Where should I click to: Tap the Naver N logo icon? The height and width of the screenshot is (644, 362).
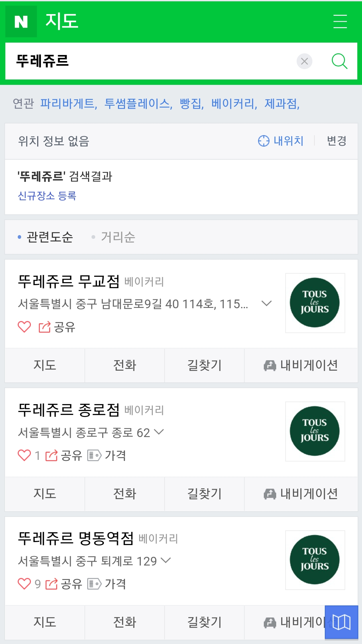(21, 21)
